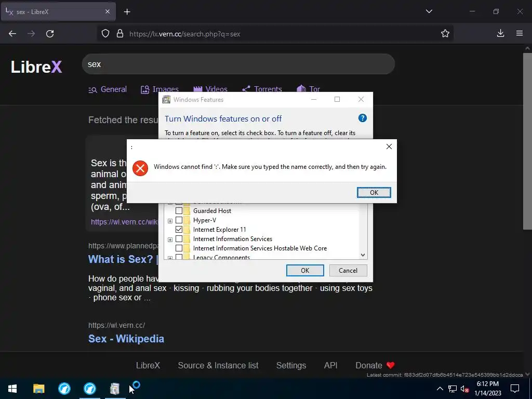
Task: Show hidden tray icons chevron
Action: click(x=440, y=389)
